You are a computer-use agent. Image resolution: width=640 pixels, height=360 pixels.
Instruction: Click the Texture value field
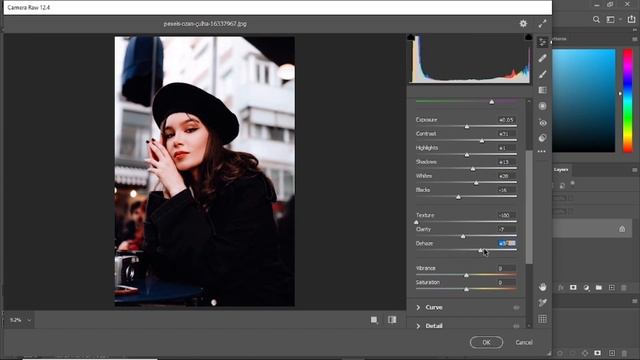click(506, 215)
